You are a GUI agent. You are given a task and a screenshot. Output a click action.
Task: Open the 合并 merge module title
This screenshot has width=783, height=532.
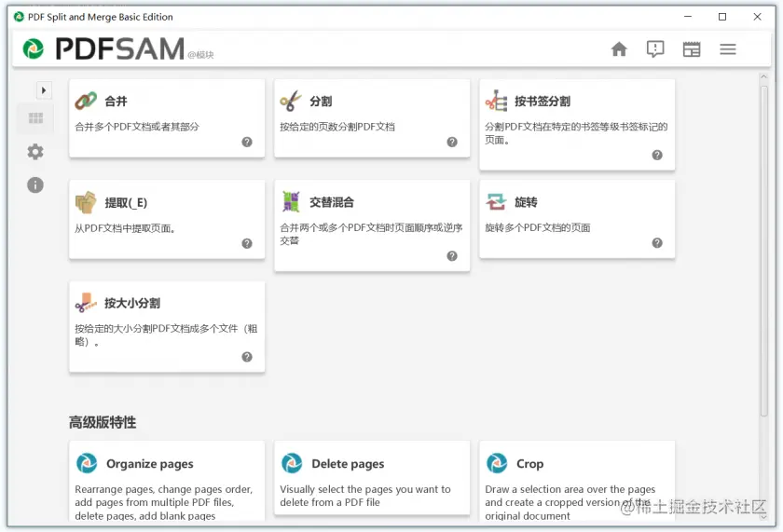(116, 102)
